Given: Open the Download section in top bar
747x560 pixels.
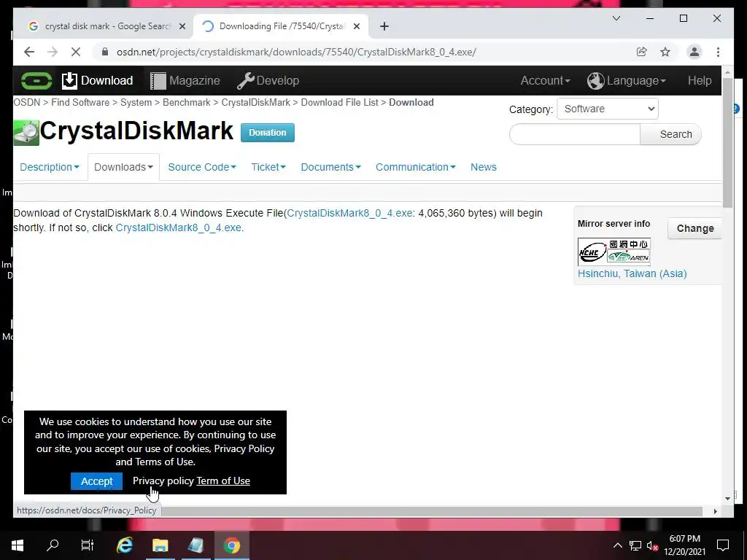Looking at the screenshot, I should [x=98, y=80].
